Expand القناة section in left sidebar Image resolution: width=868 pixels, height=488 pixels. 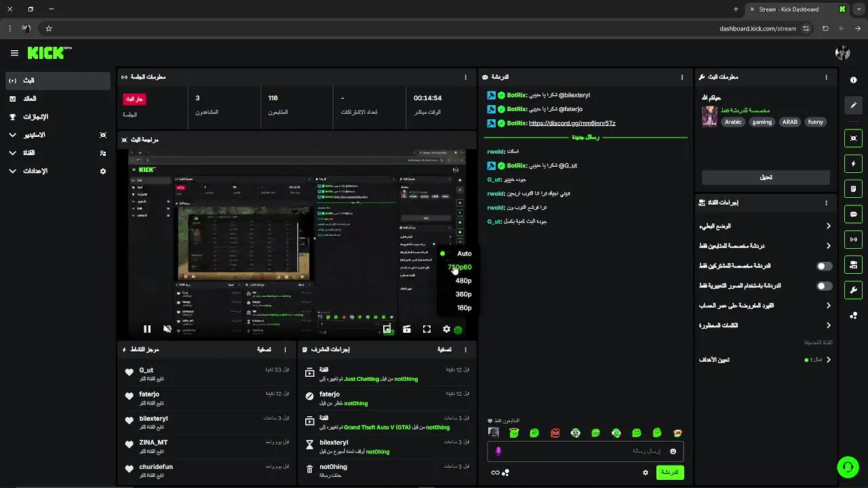click(x=58, y=153)
